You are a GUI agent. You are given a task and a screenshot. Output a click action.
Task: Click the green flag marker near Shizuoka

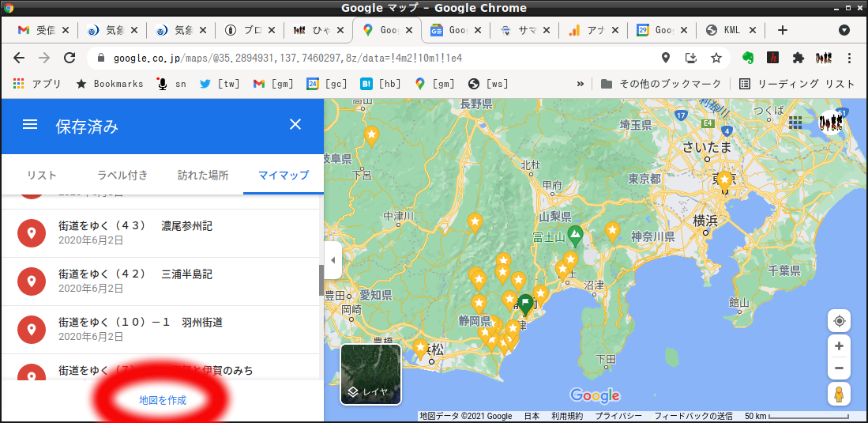(525, 305)
